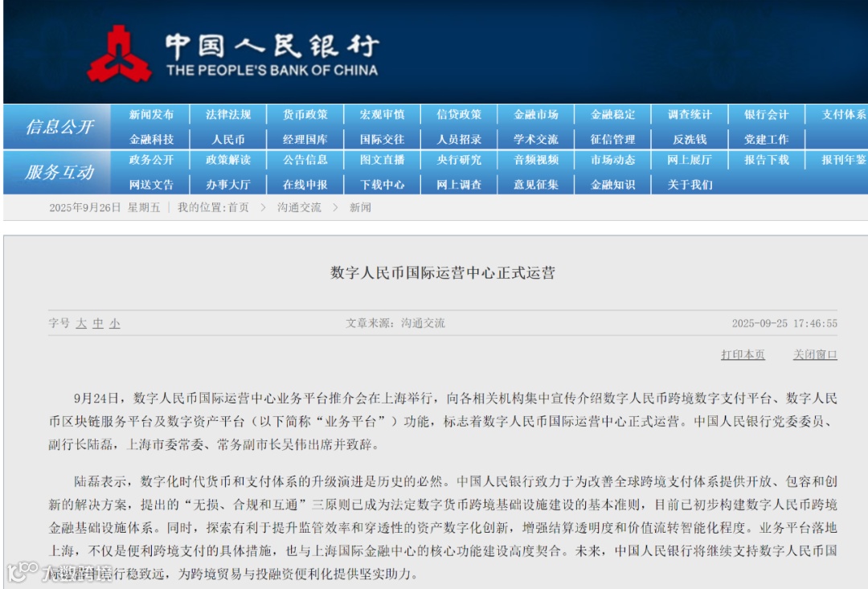
Task: Open the 法律法规 menu item
Action: click(228, 115)
